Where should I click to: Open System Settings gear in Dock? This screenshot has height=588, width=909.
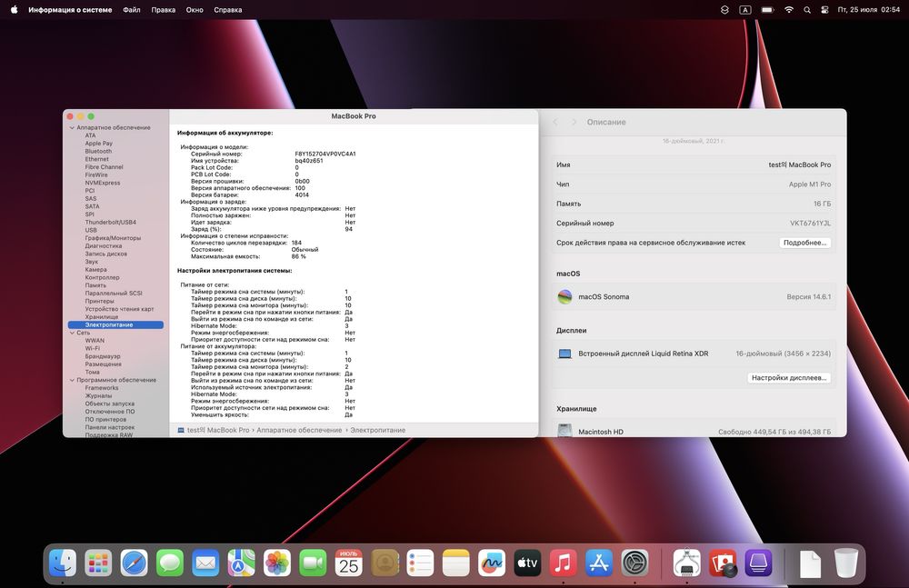coord(634,563)
